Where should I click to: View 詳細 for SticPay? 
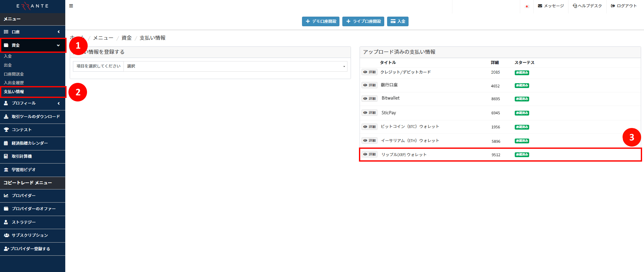370,113
